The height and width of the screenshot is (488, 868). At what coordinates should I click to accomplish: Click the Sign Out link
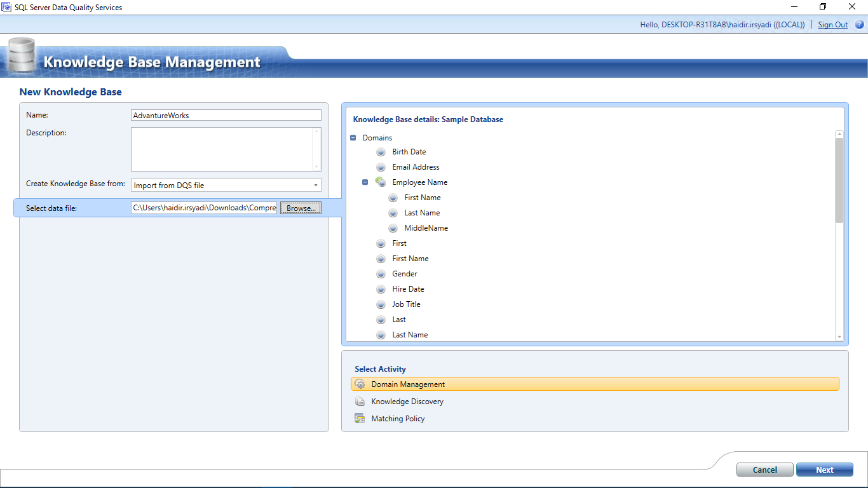[832, 24]
